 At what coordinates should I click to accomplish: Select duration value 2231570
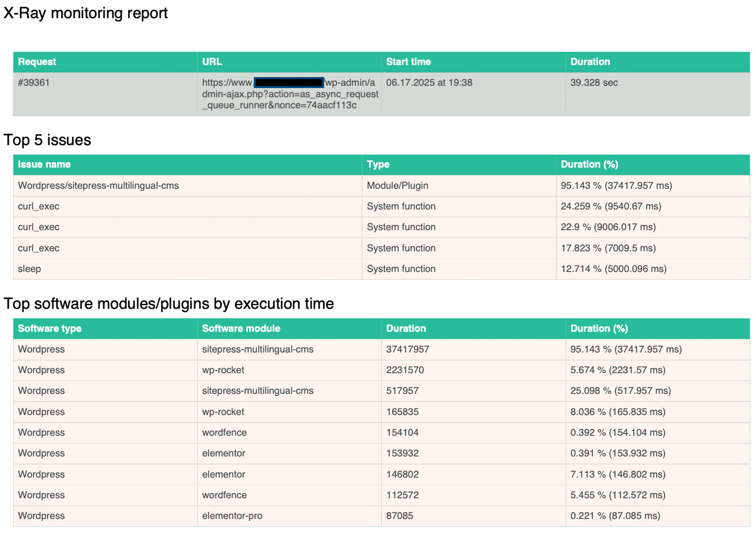[405, 370]
